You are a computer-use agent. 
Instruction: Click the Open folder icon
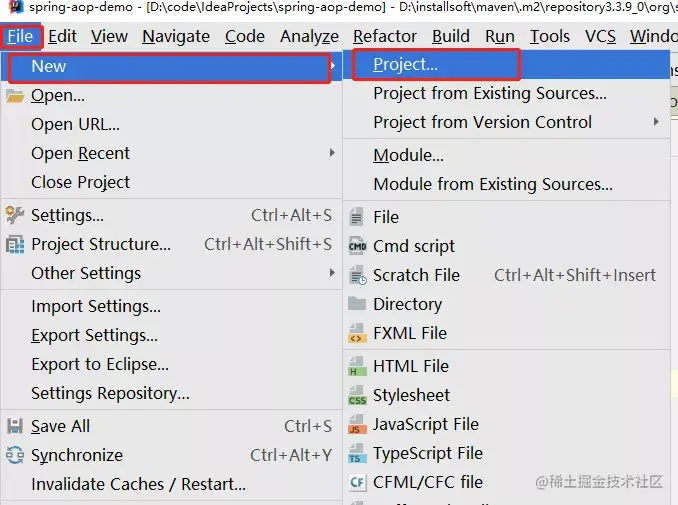(15, 96)
